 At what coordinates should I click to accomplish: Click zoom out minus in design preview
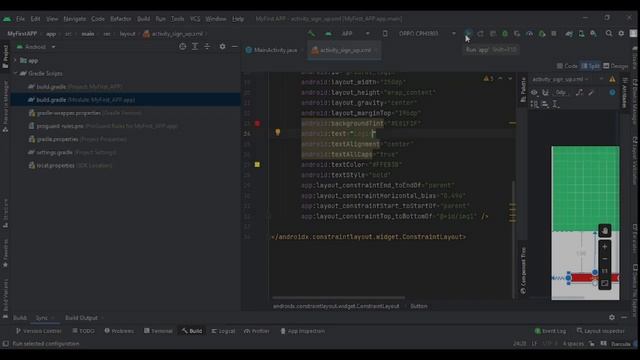[604, 259]
